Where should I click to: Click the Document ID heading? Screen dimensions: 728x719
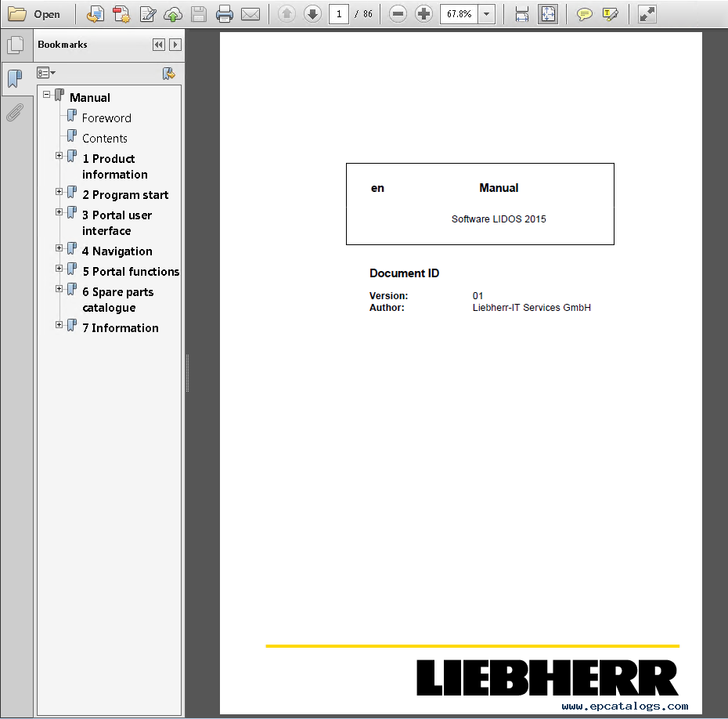404,273
